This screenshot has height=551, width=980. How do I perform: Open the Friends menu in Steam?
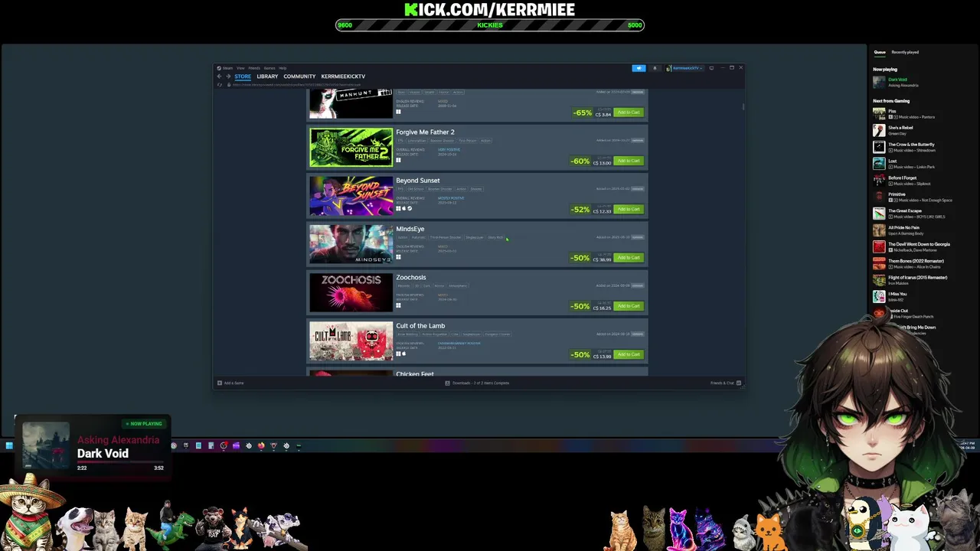(254, 68)
